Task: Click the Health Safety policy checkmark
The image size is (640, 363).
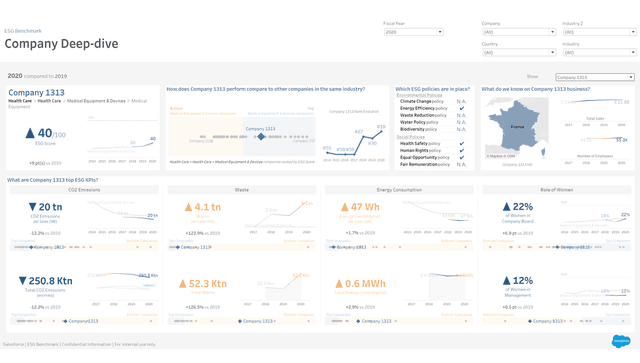Action: 462,144
